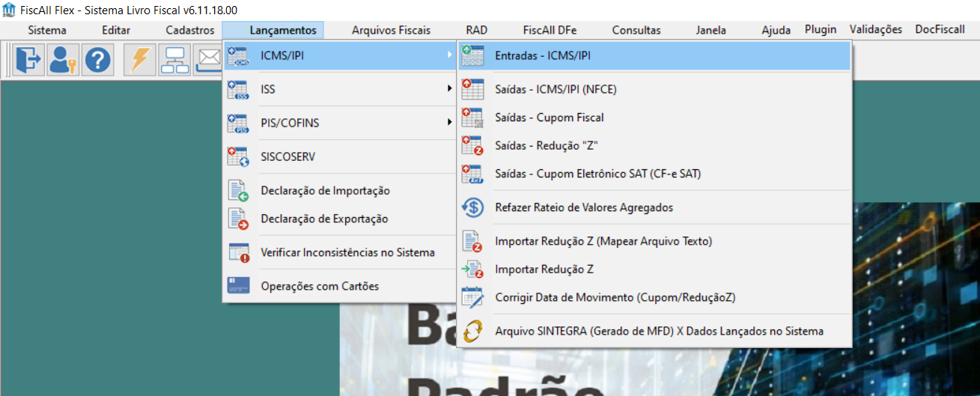
Task: Click the Declaração de Exportação document icon
Action: tap(239, 219)
